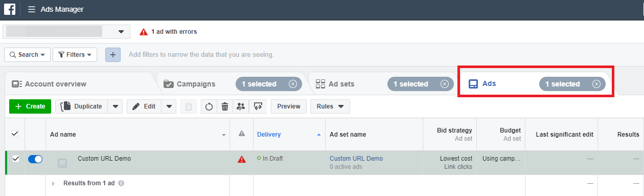This screenshot has height=196, width=644.
Task: Click the Preview button
Action: tap(289, 106)
